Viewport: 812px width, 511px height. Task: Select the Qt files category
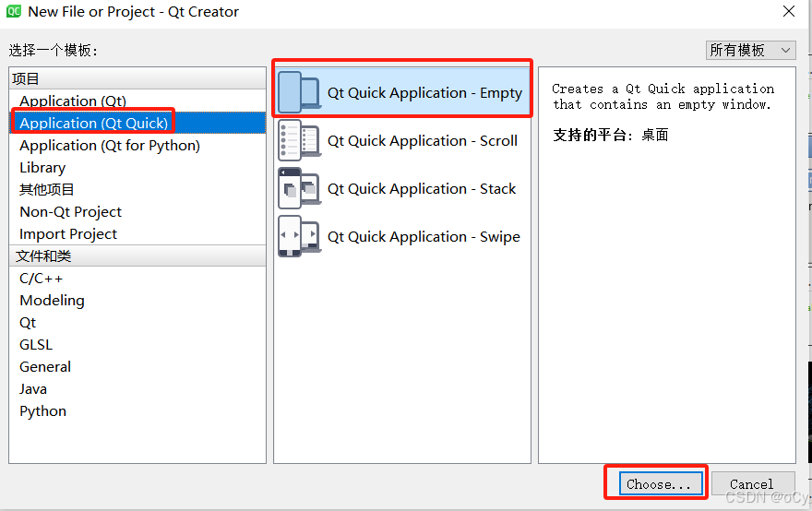[x=137, y=323]
